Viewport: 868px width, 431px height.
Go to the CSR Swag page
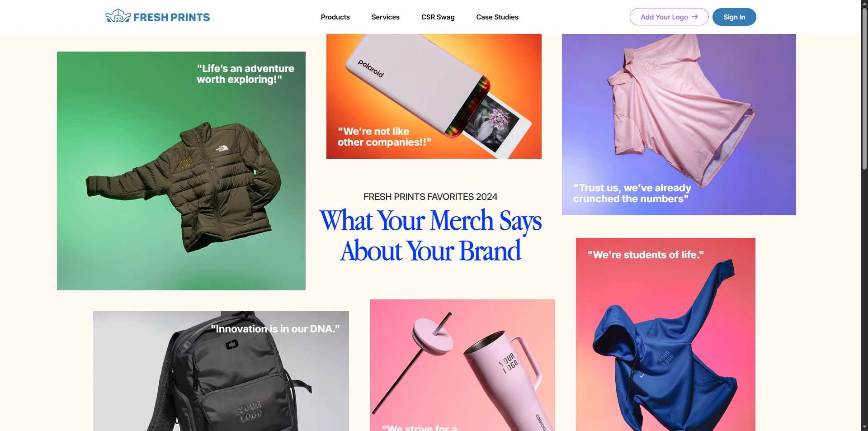[x=438, y=17]
